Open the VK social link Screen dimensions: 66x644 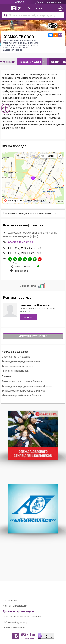coord(50,35)
